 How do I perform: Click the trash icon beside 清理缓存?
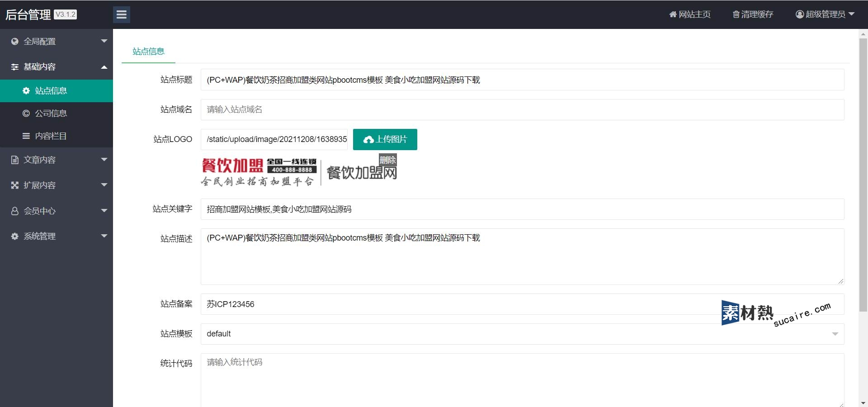coord(736,14)
